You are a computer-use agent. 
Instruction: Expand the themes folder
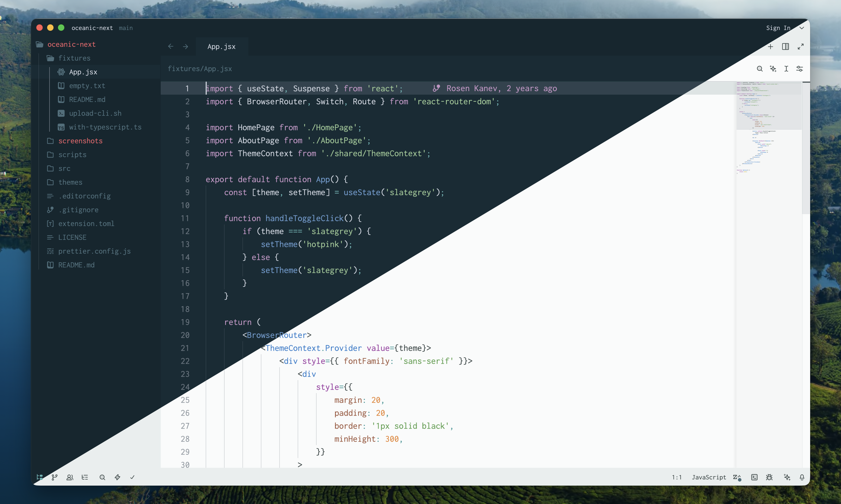96,182
